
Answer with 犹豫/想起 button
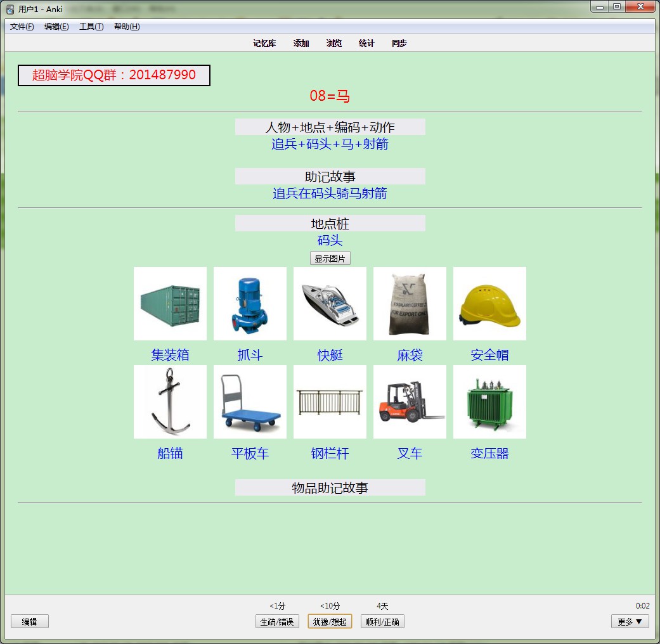click(x=330, y=621)
